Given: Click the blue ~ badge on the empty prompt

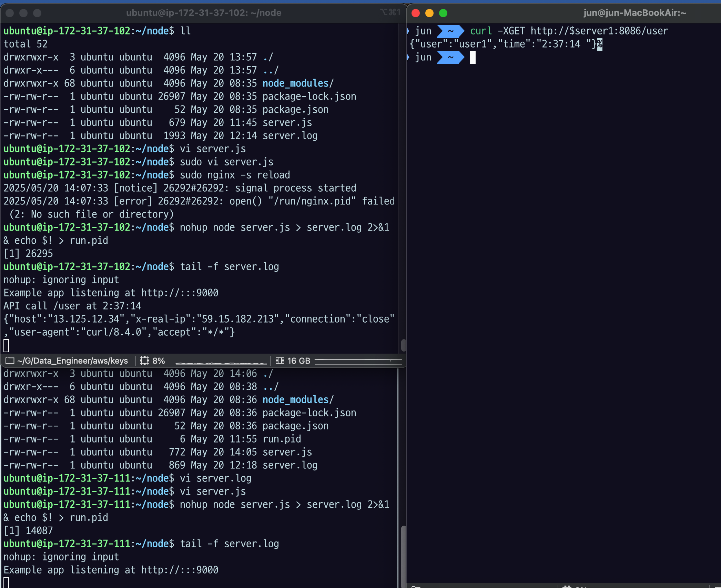Looking at the screenshot, I should point(450,57).
